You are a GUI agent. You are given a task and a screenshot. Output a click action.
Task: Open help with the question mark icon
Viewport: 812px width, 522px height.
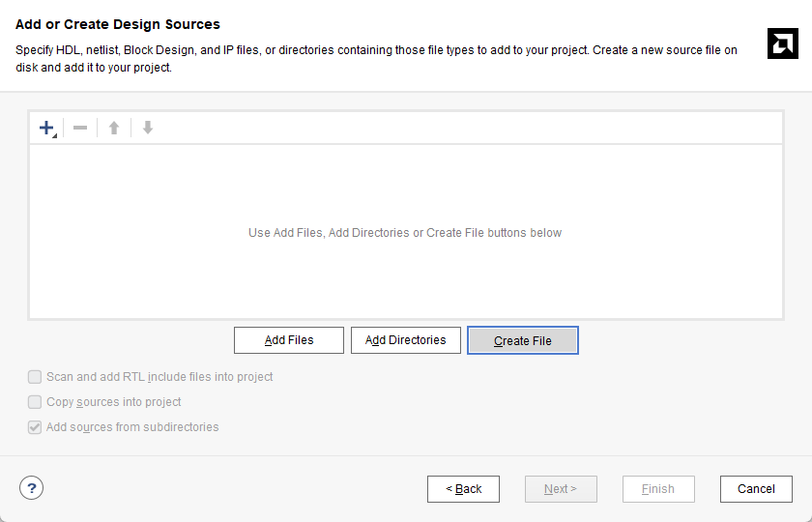pos(32,488)
